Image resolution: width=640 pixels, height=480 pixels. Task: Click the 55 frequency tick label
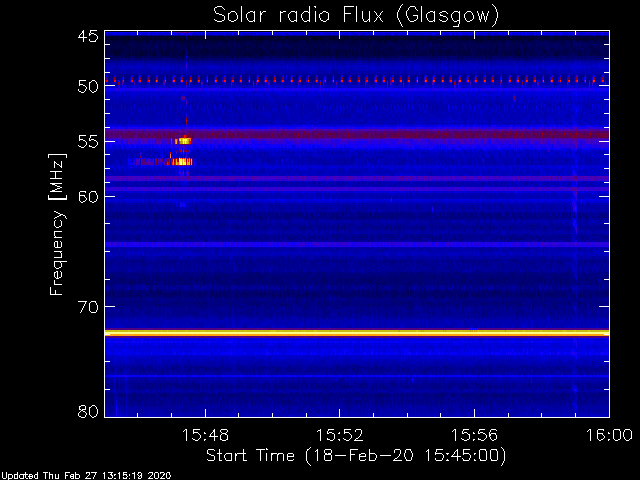coord(88,142)
